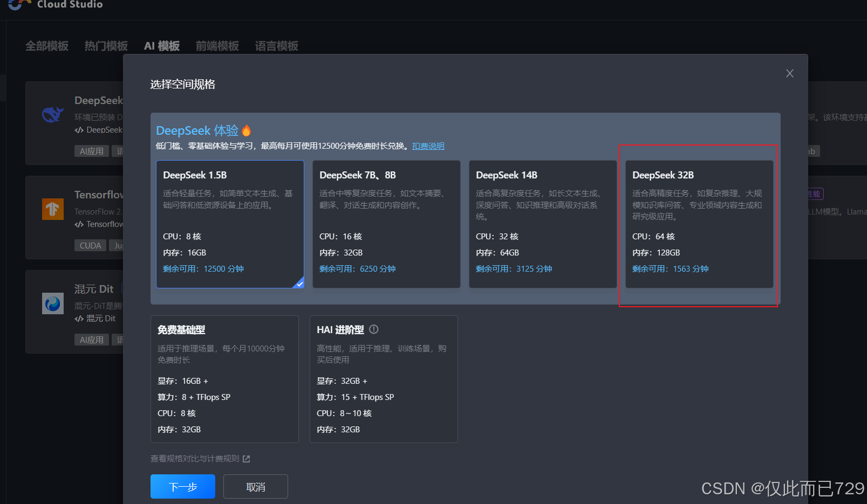Click the 混元 Dit logo icon
The height and width of the screenshot is (504, 867).
click(53, 303)
